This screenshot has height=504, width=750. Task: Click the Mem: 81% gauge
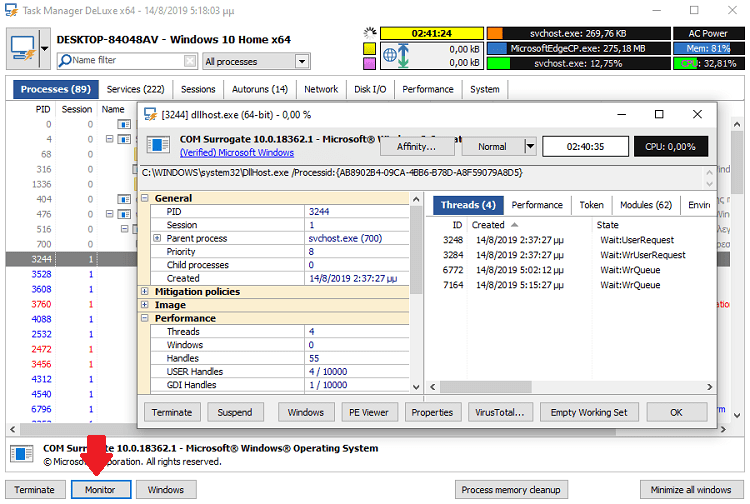[708, 48]
